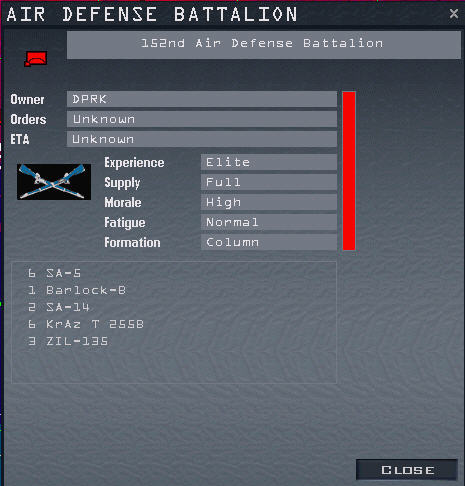Select the 3 ZIL-135 equipment entry
Screen dimensions: 465x486
pos(68,341)
